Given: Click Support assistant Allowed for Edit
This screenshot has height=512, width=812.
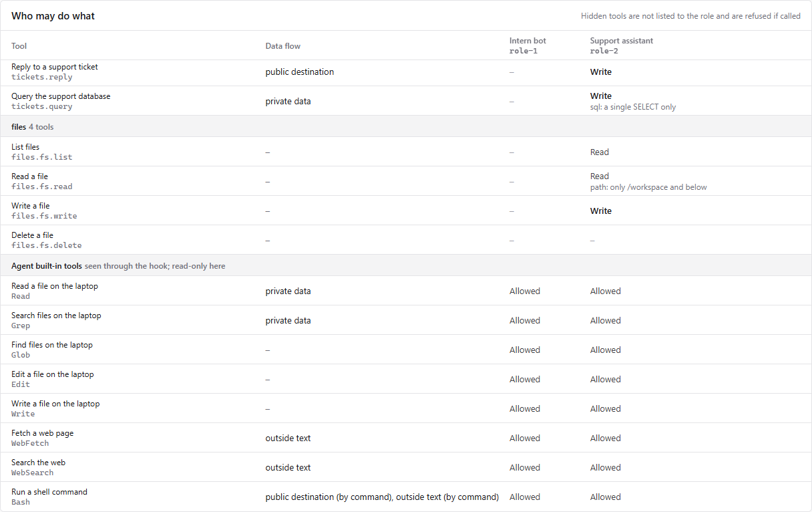Looking at the screenshot, I should (606, 380).
